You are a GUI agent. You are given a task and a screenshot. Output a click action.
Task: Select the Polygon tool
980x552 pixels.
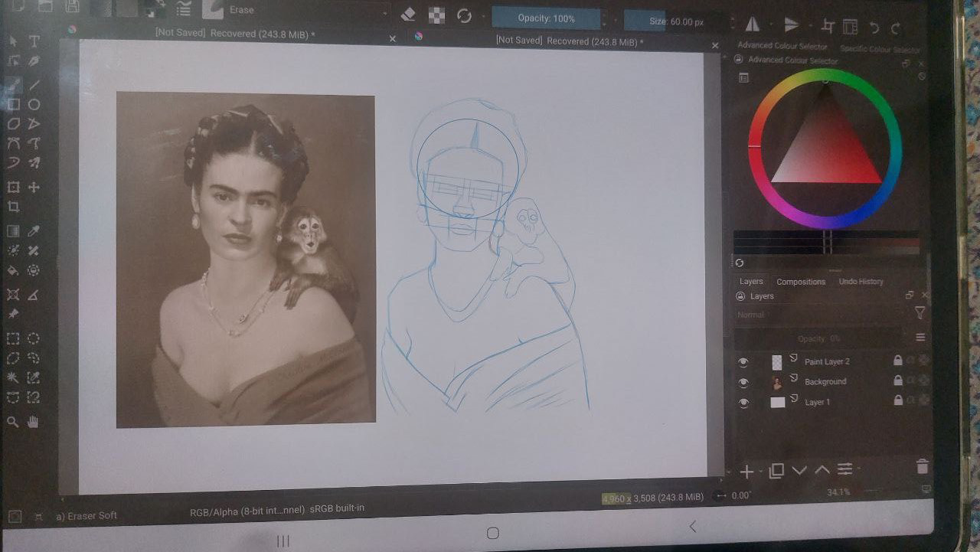pos(13,124)
